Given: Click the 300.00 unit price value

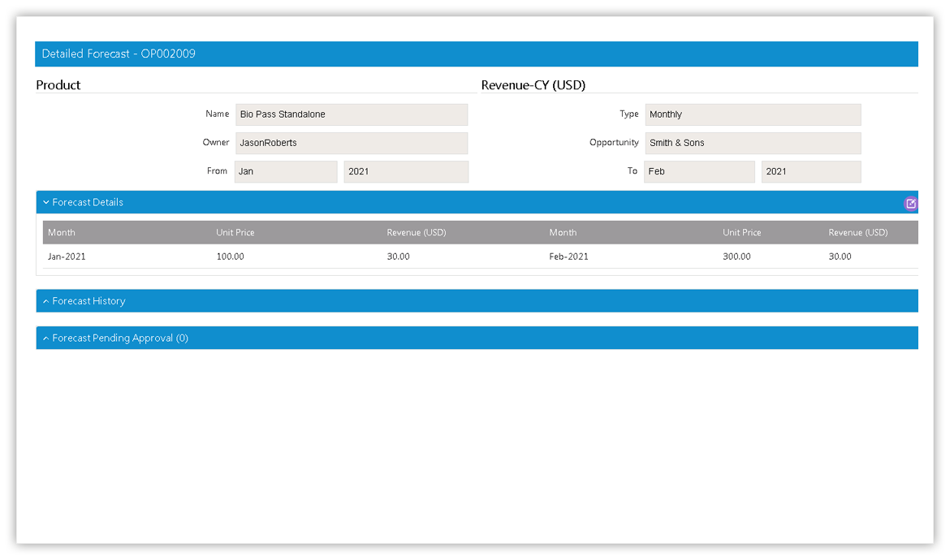Looking at the screenshot, I should (736, 256).
